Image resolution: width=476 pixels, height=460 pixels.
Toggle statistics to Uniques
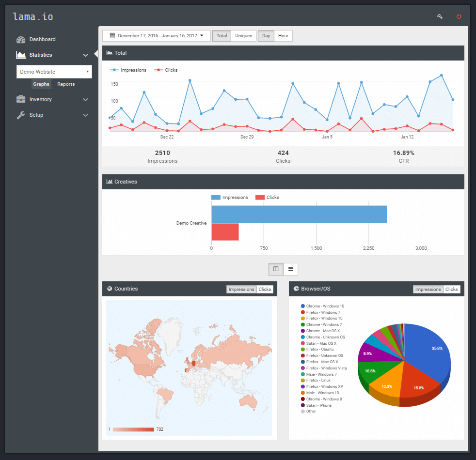(243, 36)
